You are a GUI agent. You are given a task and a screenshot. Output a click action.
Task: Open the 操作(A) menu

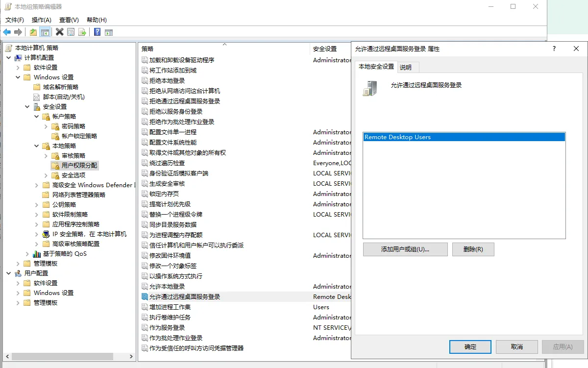click(41, 20)
